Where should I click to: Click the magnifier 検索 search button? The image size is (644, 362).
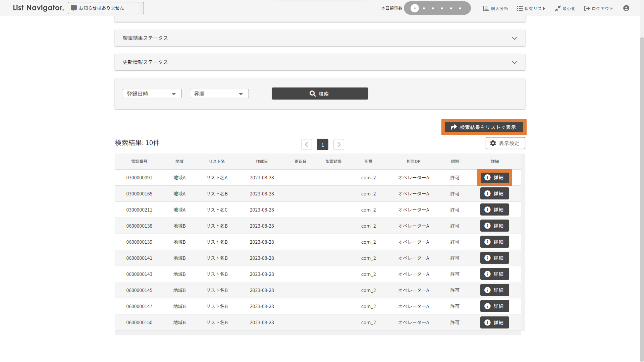pos(320,94)
